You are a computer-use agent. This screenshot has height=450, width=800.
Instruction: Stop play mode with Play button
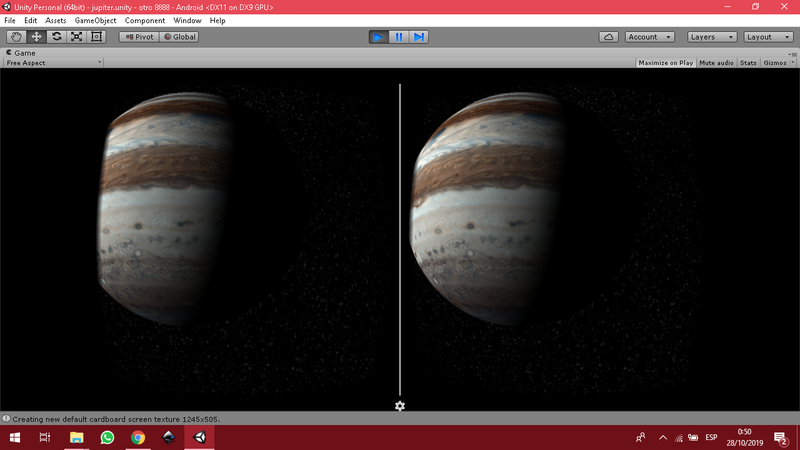378,37
